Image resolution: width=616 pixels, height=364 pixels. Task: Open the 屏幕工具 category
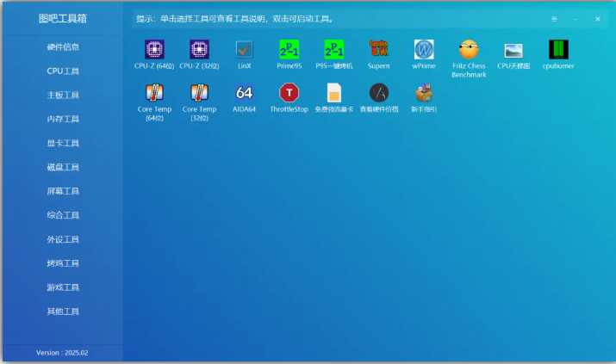coord(63,191)
